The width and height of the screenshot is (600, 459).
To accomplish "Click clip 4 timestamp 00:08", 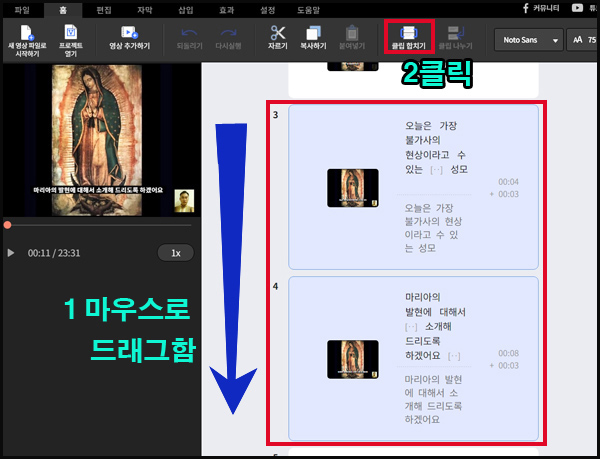I will tap(508, 353).
